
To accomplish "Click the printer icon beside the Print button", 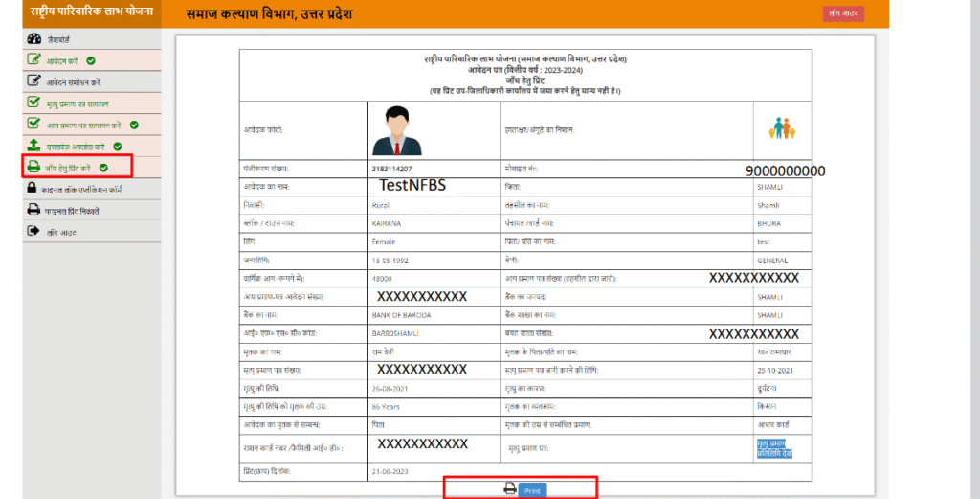I will click(x=510, y=489).
